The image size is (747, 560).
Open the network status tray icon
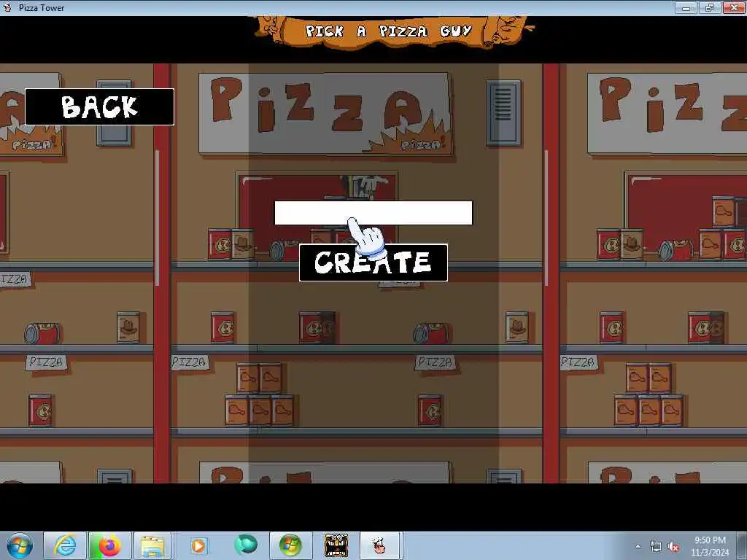(x=656, y=547)
